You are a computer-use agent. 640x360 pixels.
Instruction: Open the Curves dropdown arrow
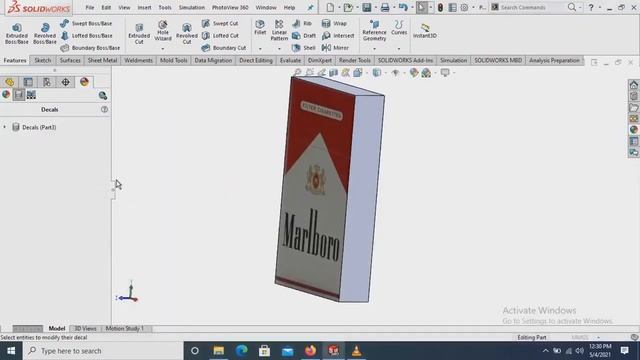pos(399,49)
